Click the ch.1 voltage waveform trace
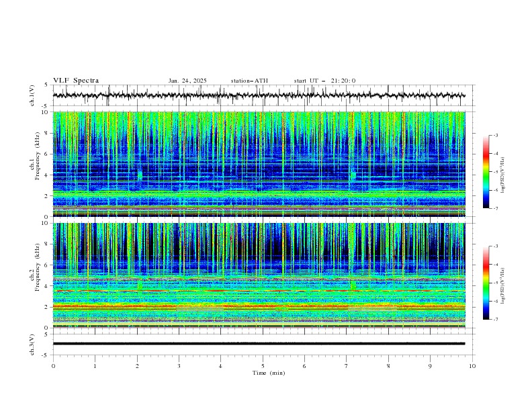This screenshot has width=532, height=411. 259,95
